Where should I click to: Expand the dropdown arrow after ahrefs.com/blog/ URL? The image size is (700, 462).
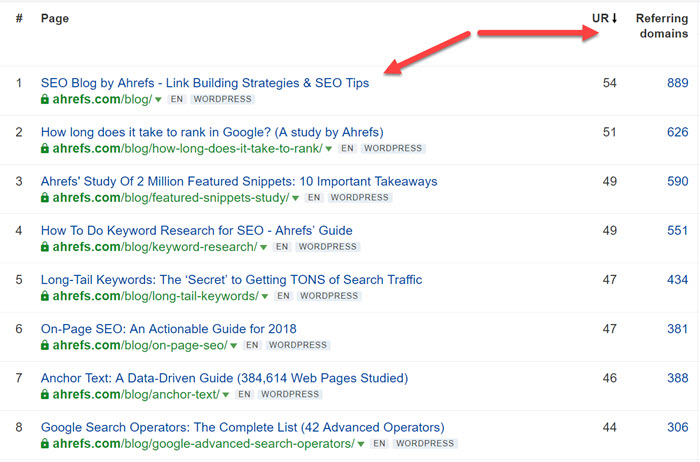(158, 100)
